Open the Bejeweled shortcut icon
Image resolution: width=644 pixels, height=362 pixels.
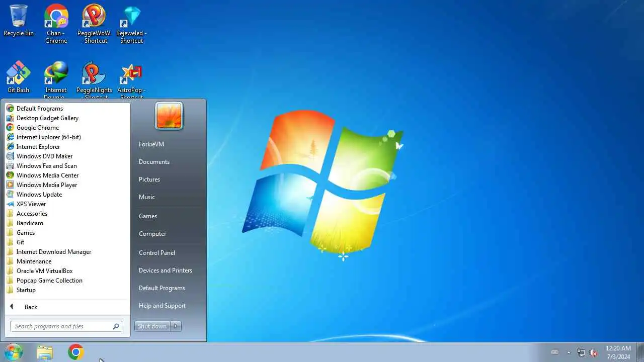[131, 24]
